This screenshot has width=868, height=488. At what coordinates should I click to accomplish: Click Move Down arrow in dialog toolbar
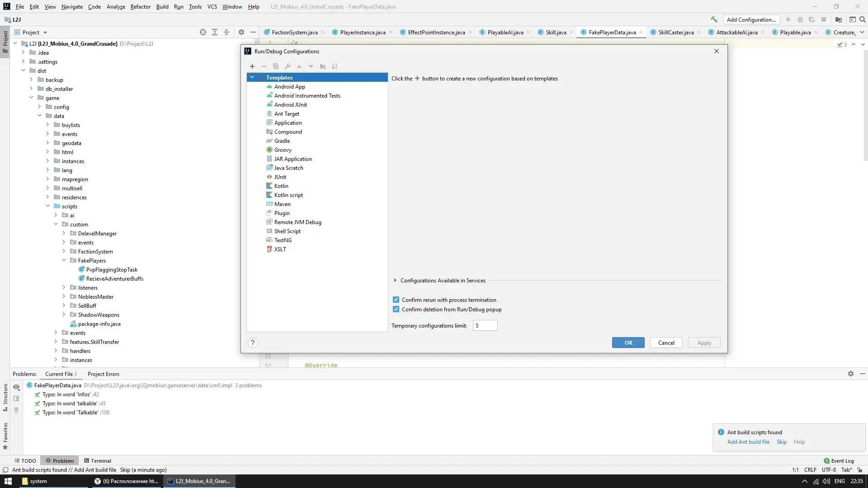(x=311, y=66)
